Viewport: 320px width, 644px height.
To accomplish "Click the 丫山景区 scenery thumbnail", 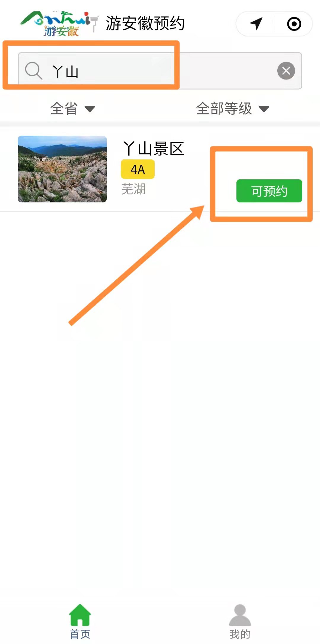I will (x=62, y=169).
